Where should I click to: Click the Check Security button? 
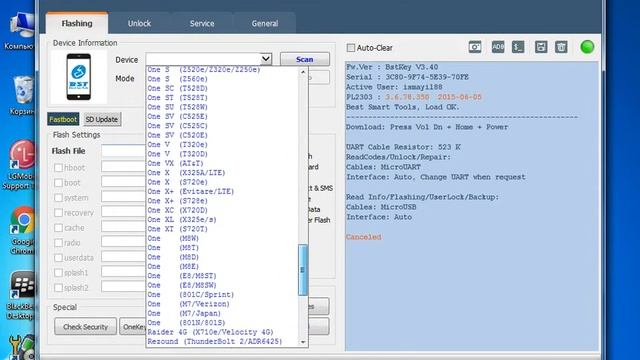[85, 327]
